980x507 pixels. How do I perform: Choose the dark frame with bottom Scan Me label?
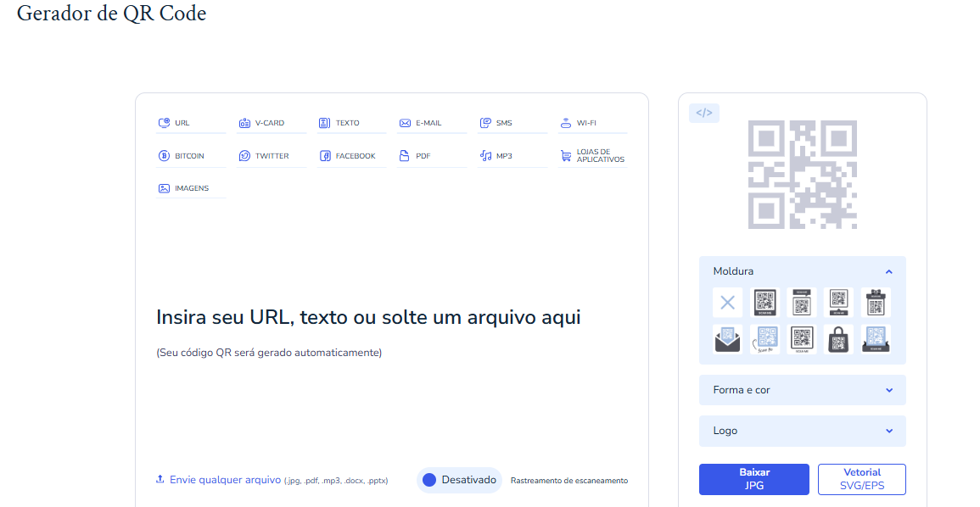(x=765, y=303)
